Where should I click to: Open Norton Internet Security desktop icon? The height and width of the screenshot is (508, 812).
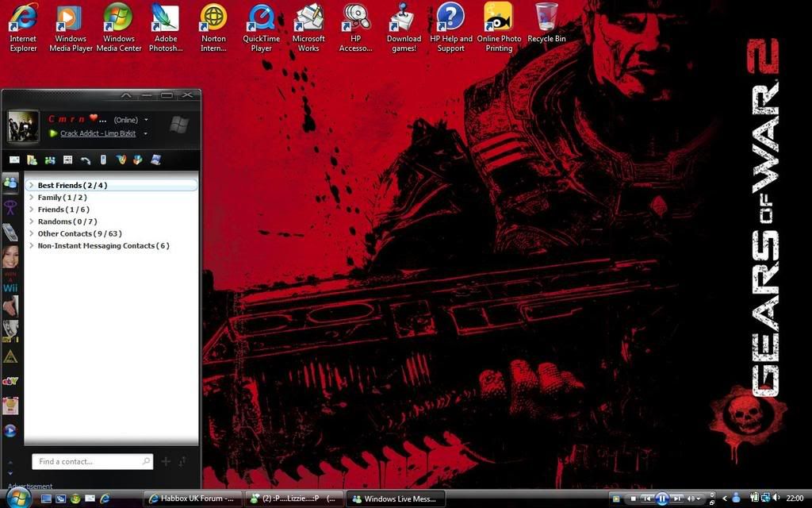pos(213,27)
